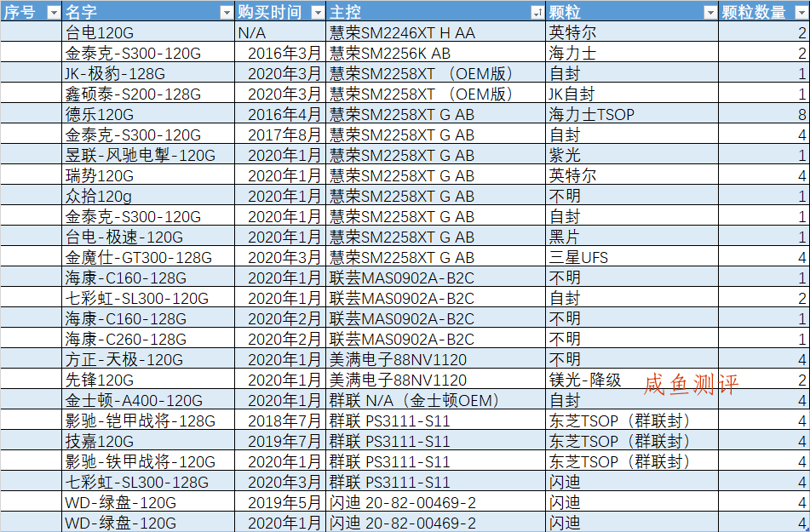Viewport: 810px width, 532px height.
Task: Click the 海力士TSOP flash cell
Action: [632, 114]
